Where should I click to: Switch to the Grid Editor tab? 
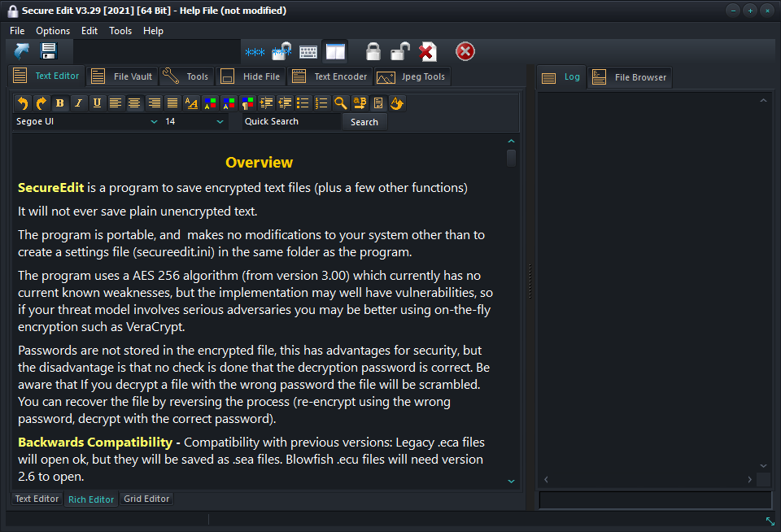point(146,499)
